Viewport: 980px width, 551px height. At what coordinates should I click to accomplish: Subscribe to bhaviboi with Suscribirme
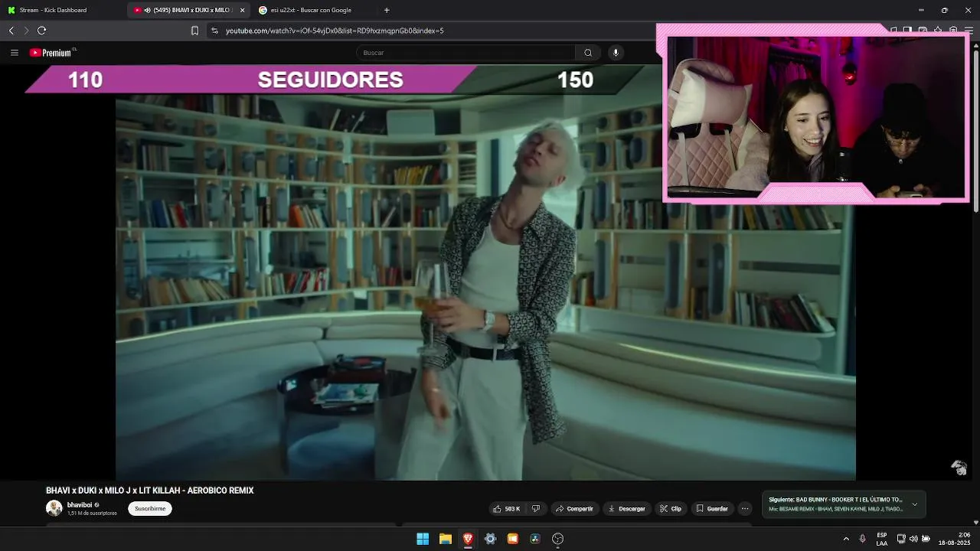150,509
